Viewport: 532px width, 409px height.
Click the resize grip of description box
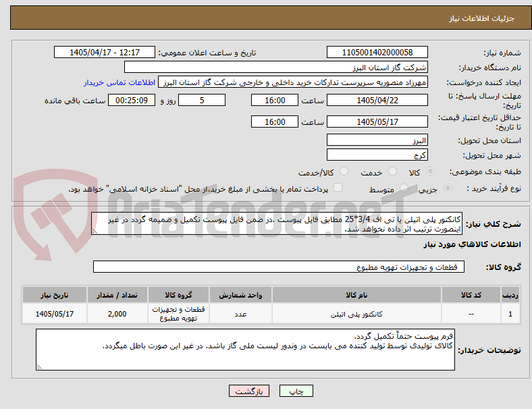pyautogui.click(x=95, y=231)
